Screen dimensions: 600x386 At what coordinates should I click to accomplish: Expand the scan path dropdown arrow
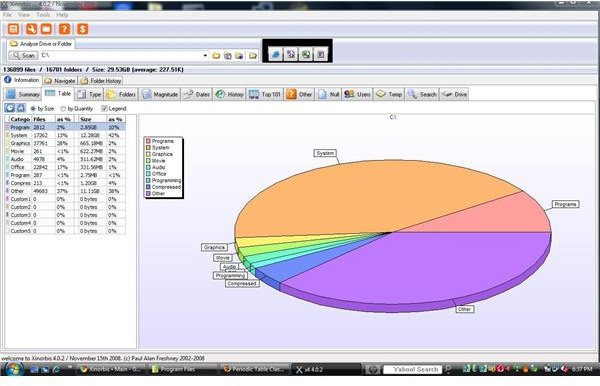click(x=205, y=56)
